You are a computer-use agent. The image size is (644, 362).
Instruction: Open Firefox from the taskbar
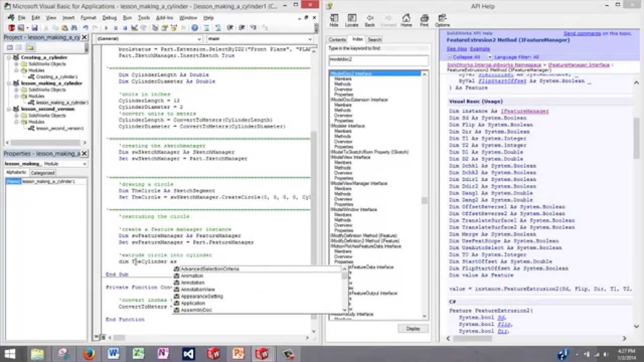click(x=89, y=353)
